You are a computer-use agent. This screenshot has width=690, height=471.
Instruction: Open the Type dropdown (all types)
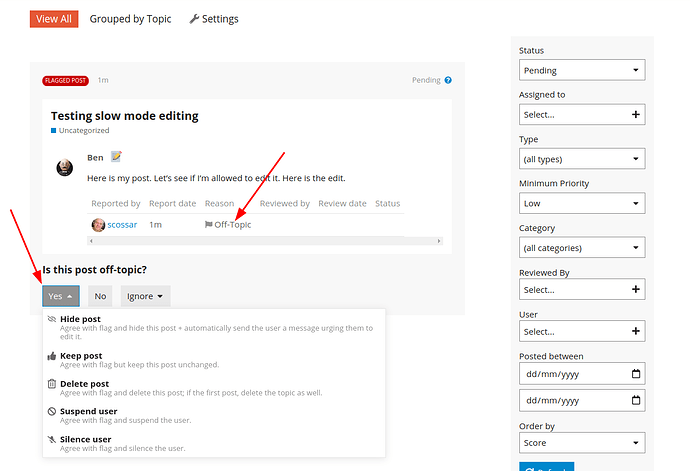(582, 159)
